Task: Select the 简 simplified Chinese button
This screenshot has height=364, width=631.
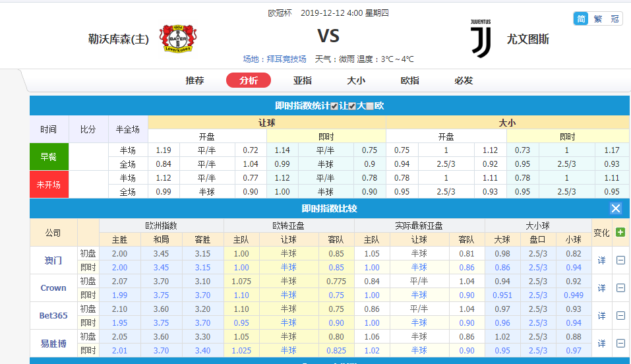Action: pyautogui.click(x=581, y=18)
